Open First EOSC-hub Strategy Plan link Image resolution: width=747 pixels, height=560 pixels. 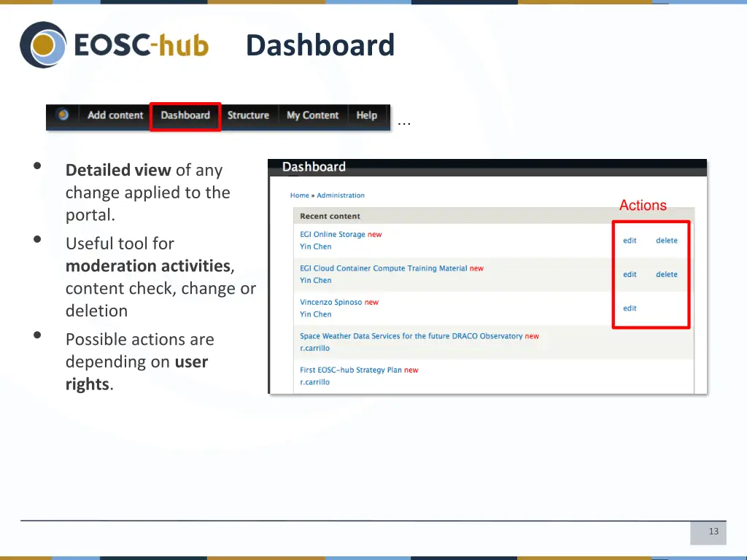pyautogui.click(x=351, y=370)
